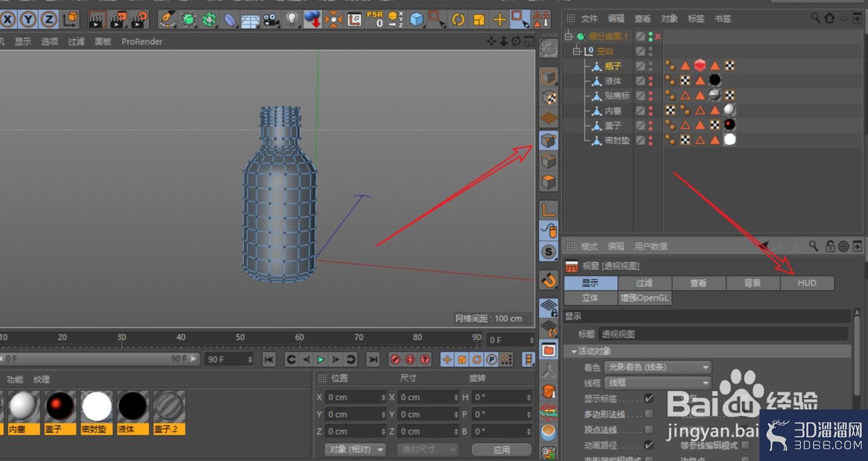Toggle the Y axis lock
Viewport: 868px width, 461px height.
[x=28, y=20]
